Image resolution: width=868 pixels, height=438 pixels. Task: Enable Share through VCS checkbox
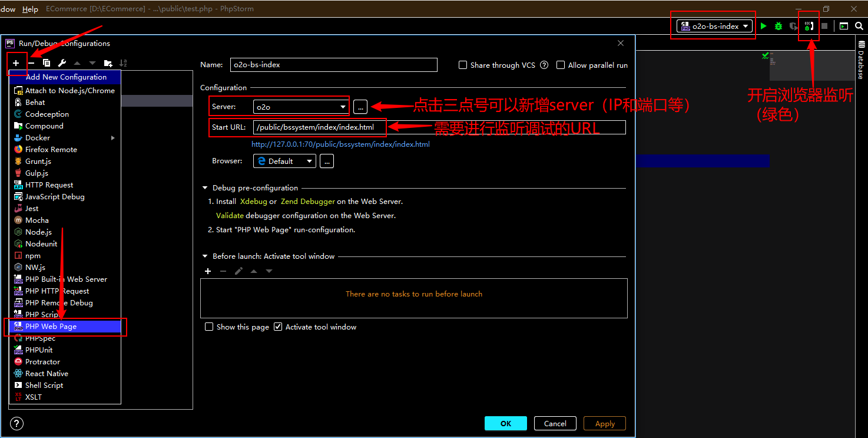(x=463, y=65)
